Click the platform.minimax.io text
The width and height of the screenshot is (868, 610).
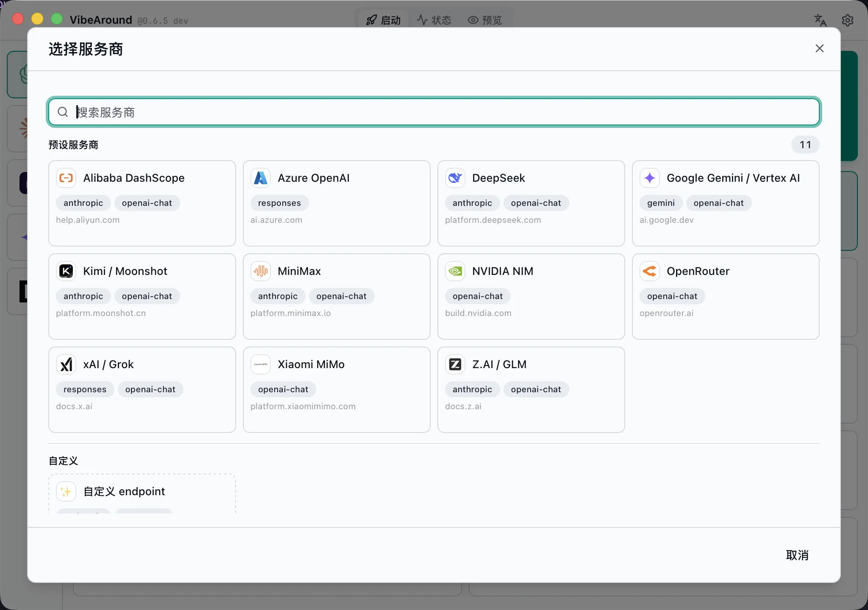tap(291, 313)
